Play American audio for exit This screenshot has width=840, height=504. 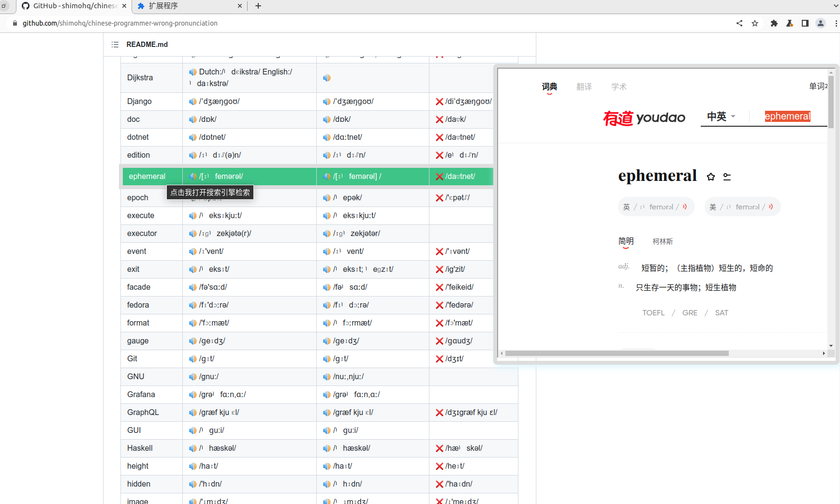[326, 269]
